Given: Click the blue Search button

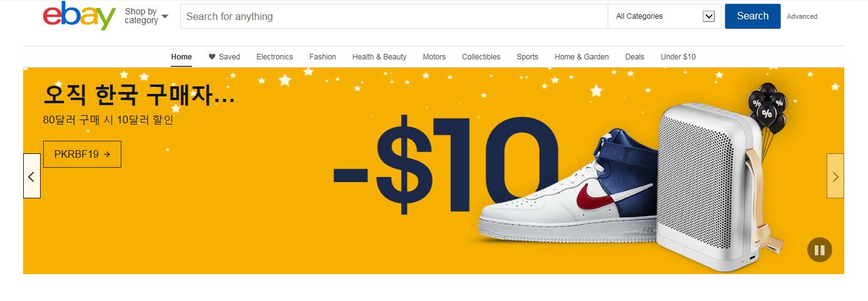Looking at the screenshot, I should pyautogui.click(x=753, y=16).
